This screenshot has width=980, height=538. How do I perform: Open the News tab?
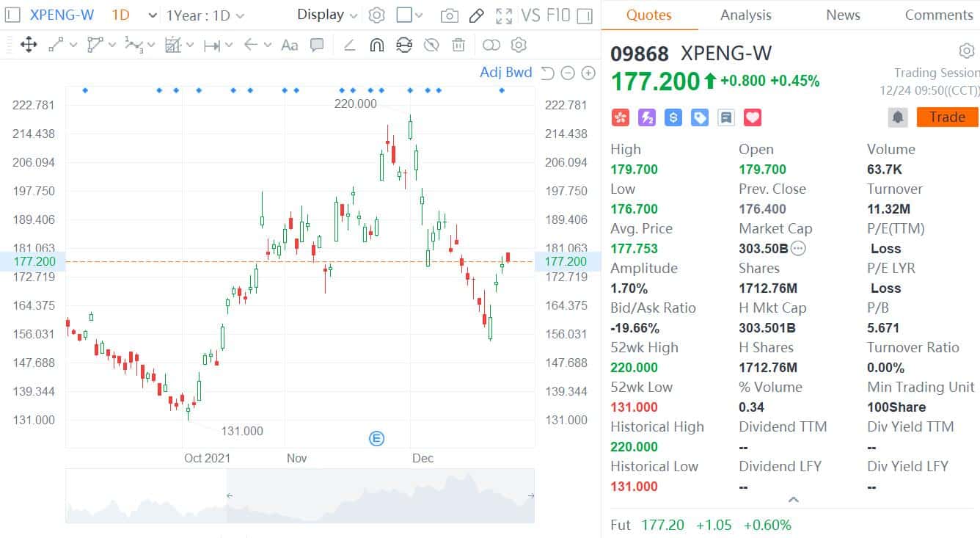[842, 15]
